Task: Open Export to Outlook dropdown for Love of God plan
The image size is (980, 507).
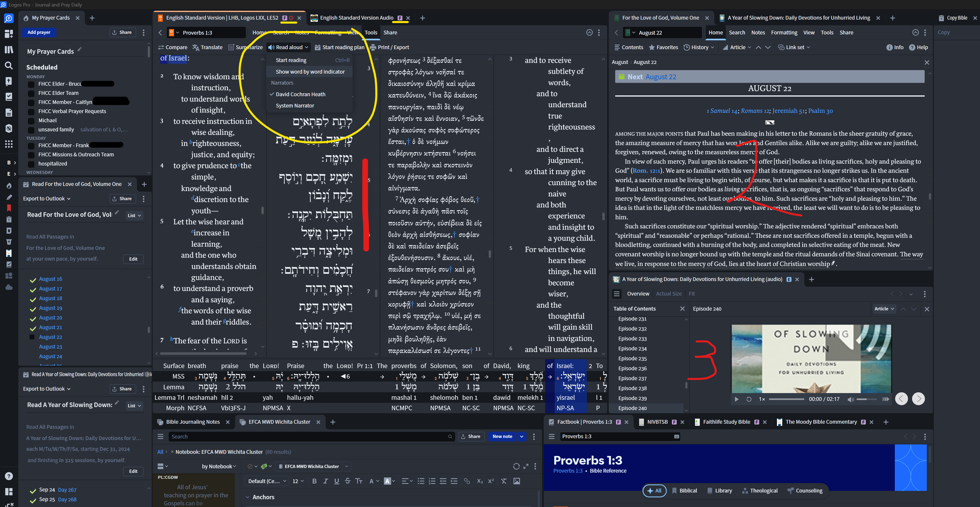Action: pyautogui.click(x=47, y=199)
